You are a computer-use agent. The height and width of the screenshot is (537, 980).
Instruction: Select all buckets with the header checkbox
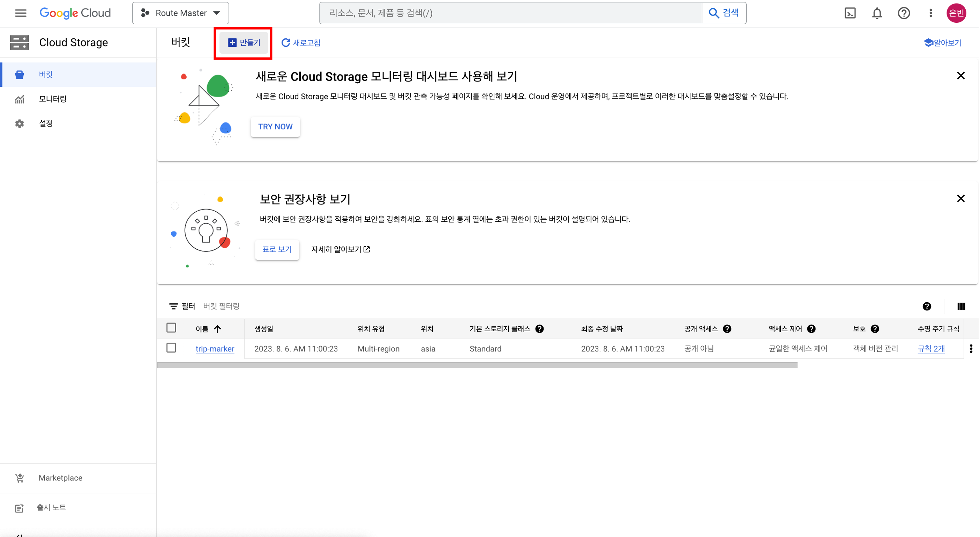click(x=171, y=327)
